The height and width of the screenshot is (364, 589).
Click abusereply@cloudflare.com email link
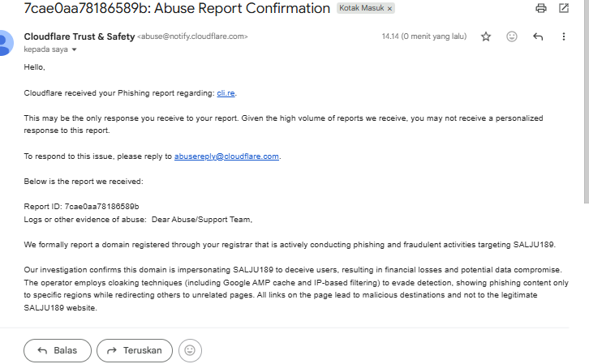(226, 156)
